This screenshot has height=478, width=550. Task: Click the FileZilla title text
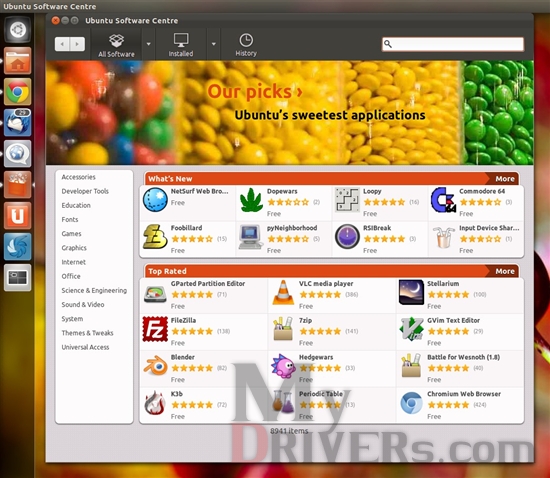point(183,320)
